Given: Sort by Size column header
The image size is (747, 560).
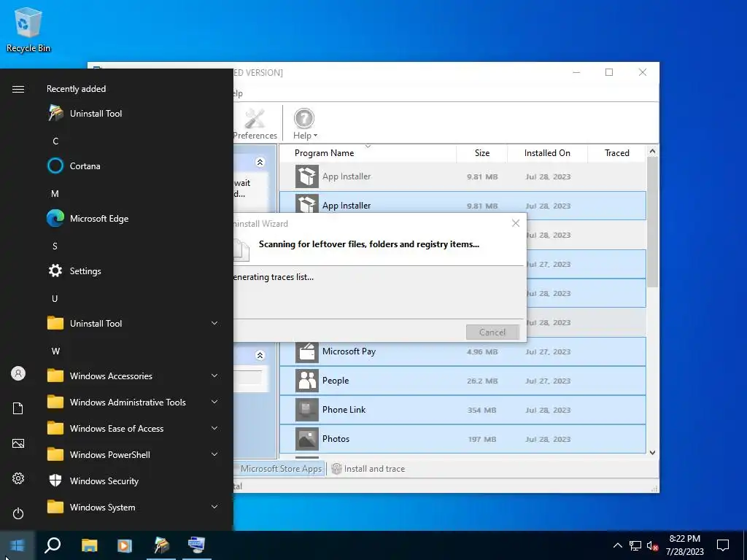Looking at the screenshot, I should pos(481,153).
